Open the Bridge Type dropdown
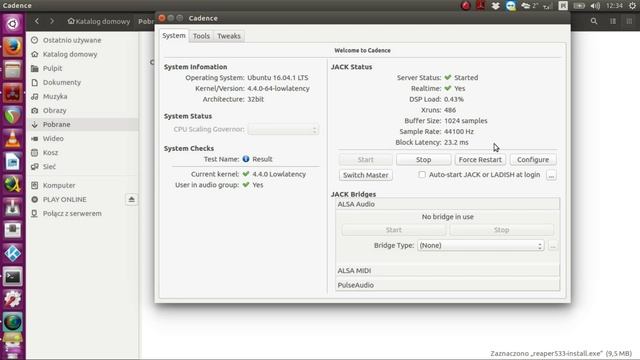640x360 pixels. pos(480,245)
